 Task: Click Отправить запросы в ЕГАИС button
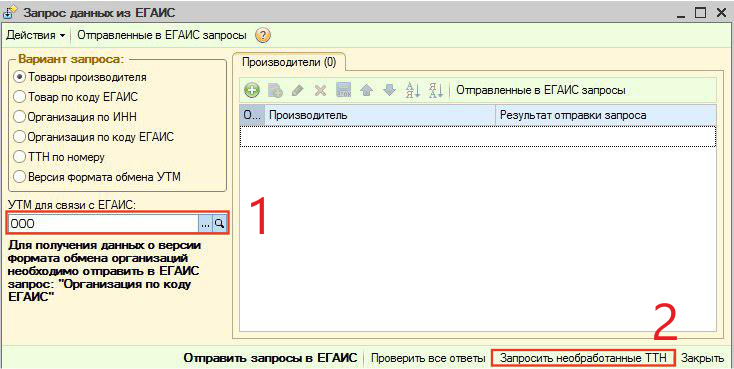(x=270, y=358)
